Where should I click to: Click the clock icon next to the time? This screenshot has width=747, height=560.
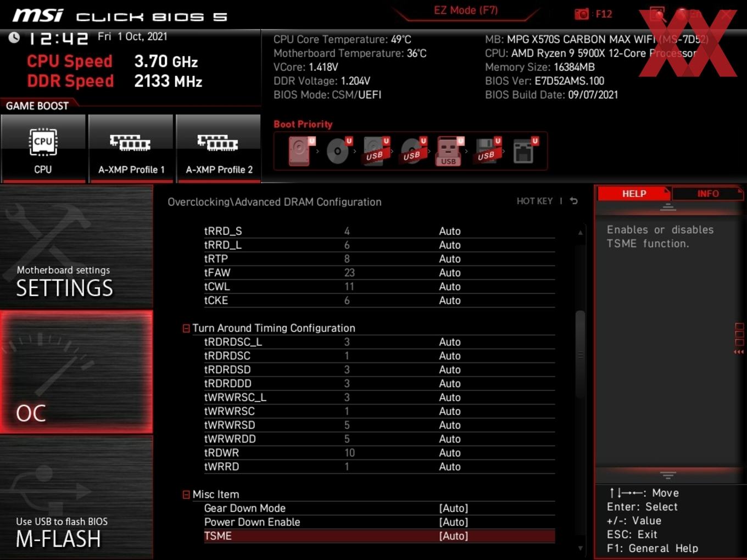tap(14, 37)
